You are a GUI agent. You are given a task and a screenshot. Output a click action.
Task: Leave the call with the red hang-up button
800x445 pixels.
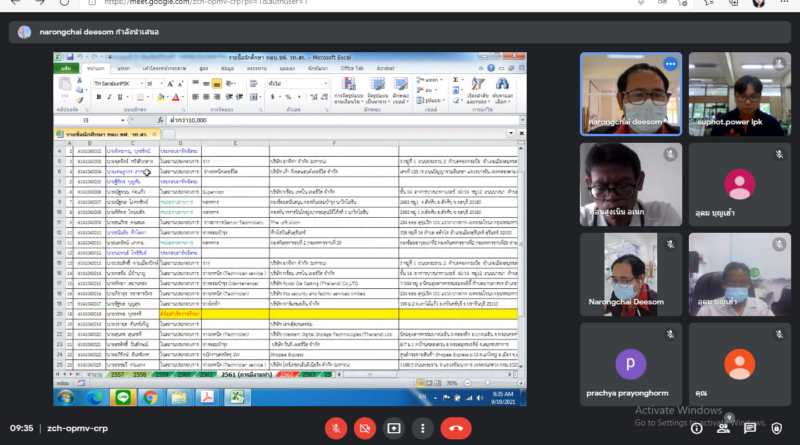tap(456, 428)
